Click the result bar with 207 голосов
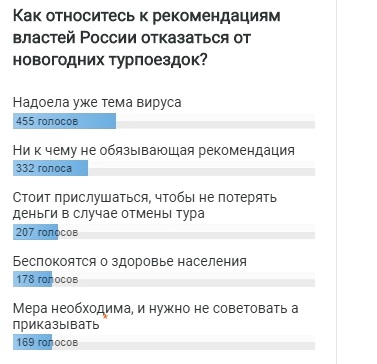Viewport: 377px width, 364px height. click(x=35, y=232)
